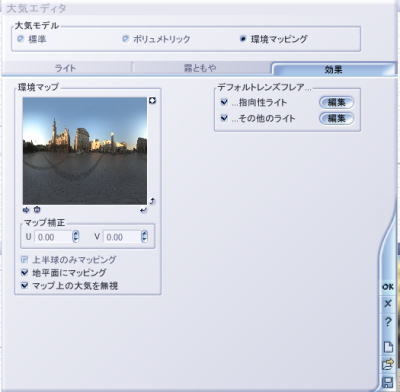This screenshot has width=400, height=392.
Task: Click the OK icon in right sidebar
Action: coord(388,287)
